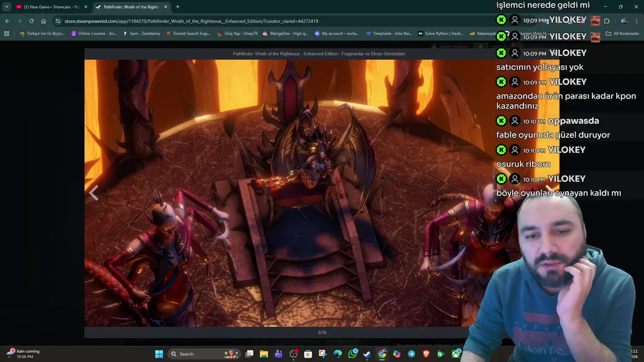Go back to the previous page in Chrome
The width and height of the screenshot is (644, 362).
click(7, 21)
